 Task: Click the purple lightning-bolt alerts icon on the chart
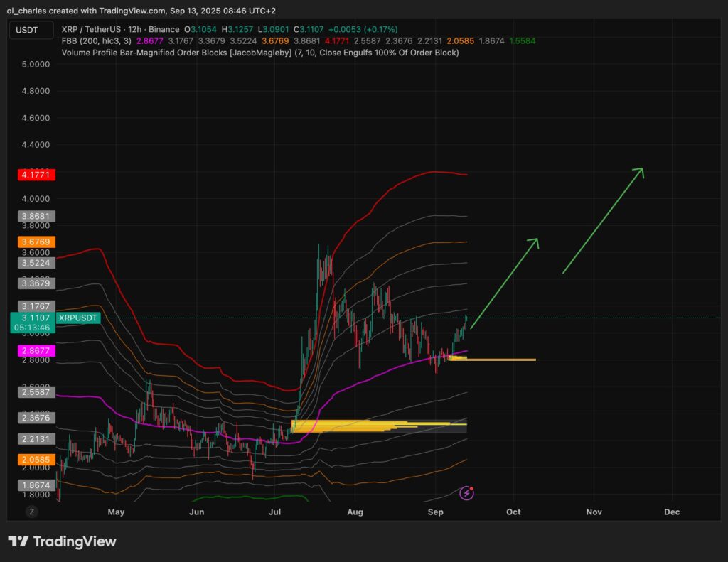(466, 493)
